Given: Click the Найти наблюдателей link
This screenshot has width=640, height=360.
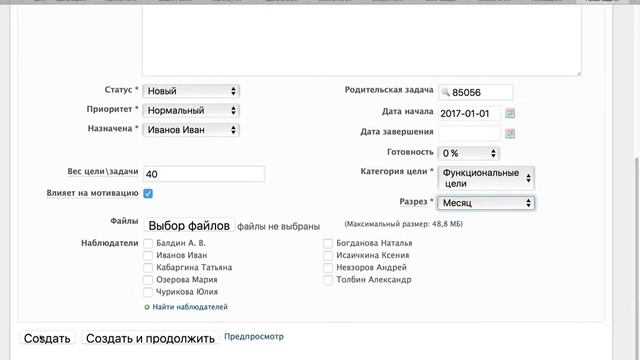Looking at the screenshot, I should tap(190, 307).
